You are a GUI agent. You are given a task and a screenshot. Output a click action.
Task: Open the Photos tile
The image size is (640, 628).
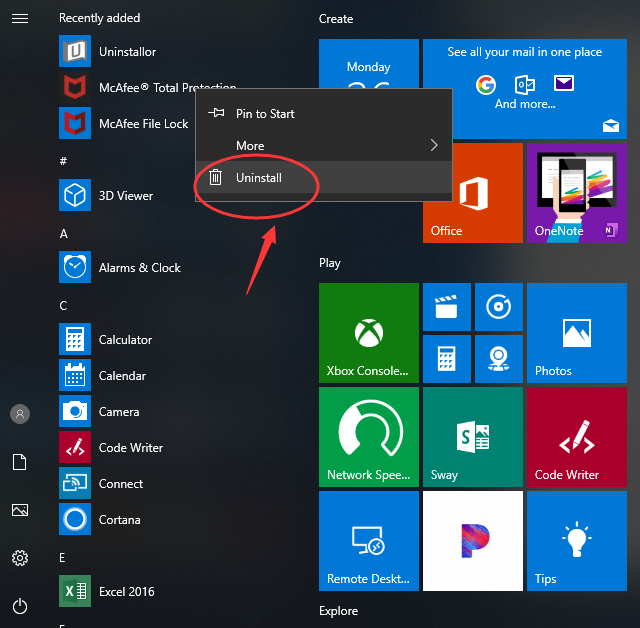[577, 333]
